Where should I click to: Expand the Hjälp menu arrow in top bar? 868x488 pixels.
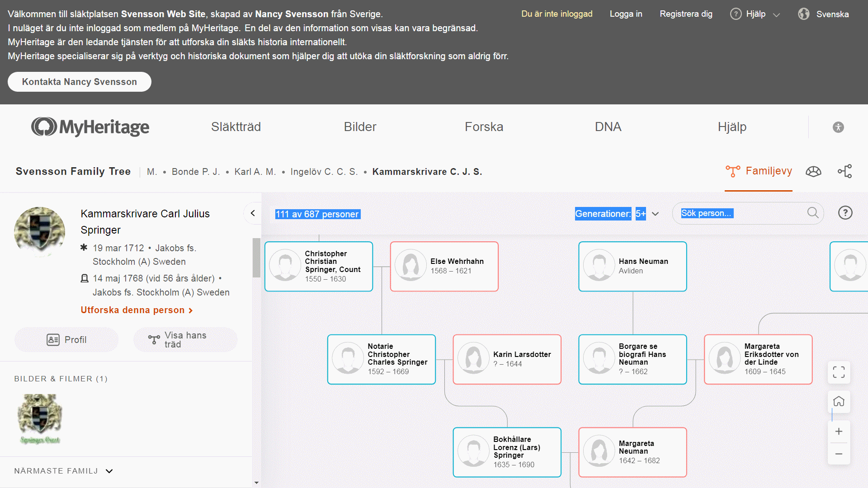point(776,15)
